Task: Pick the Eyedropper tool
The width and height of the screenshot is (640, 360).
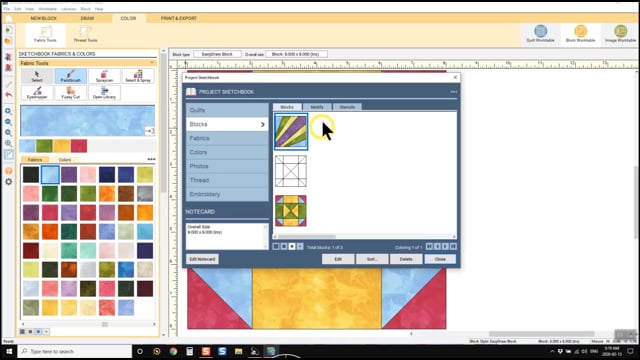Action: pos(37,93)
